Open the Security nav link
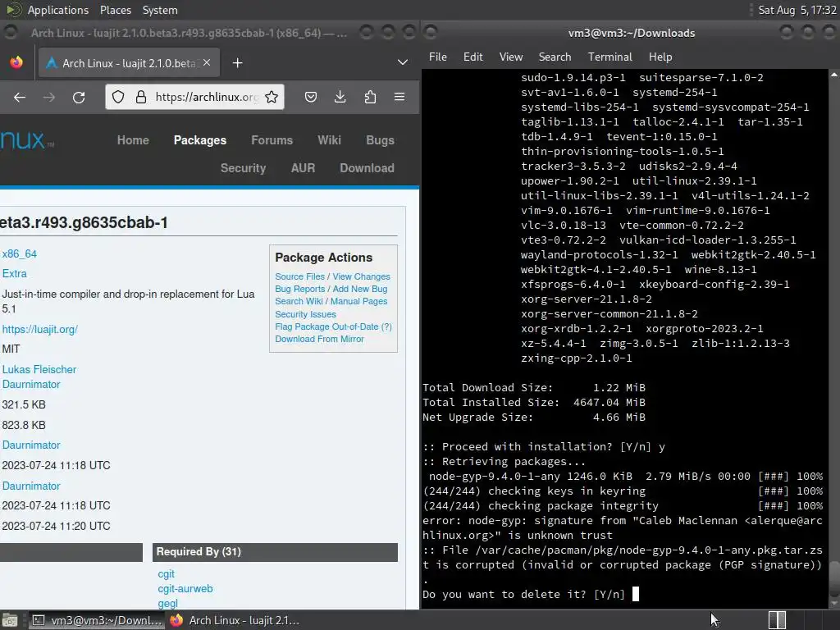The width and height of the screenshot is (840, 630). [x=243, y=168]
